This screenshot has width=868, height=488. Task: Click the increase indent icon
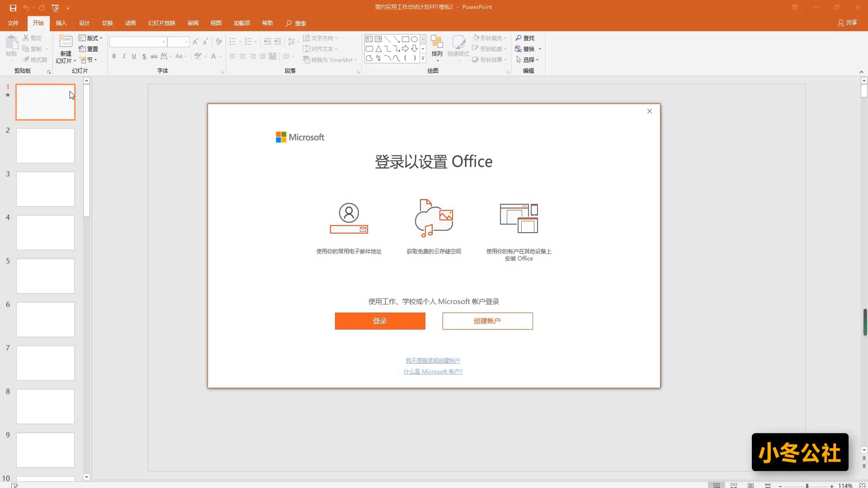pyautogui.click(x=278, y=42)
